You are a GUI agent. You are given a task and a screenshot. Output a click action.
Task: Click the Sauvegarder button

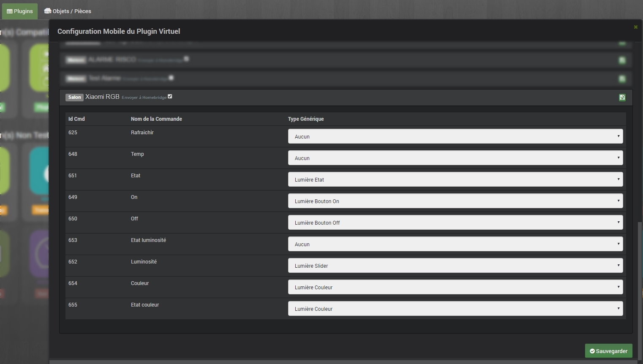608,351
